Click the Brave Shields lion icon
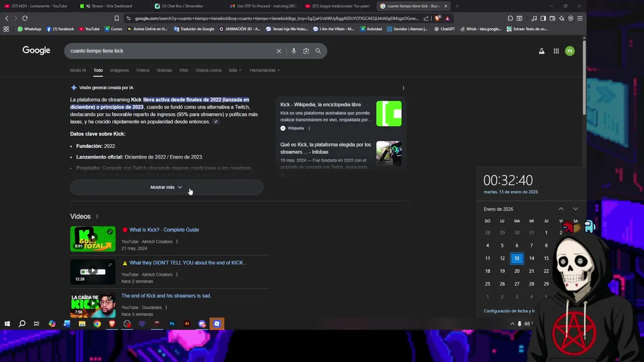Screen dimensions: 644x362 438,18
